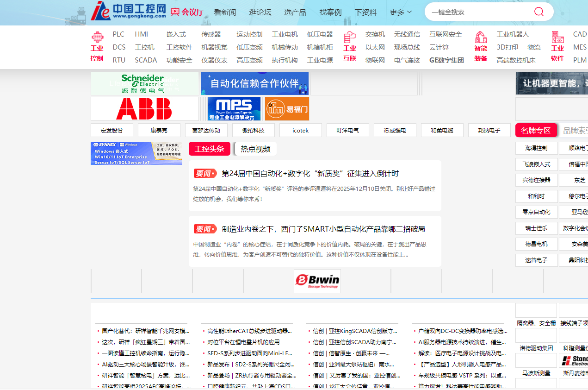The width and height of the screenshot is (588, 390).
Task: Open the 看新闻 menu item
Action: (x=225, y=12)
